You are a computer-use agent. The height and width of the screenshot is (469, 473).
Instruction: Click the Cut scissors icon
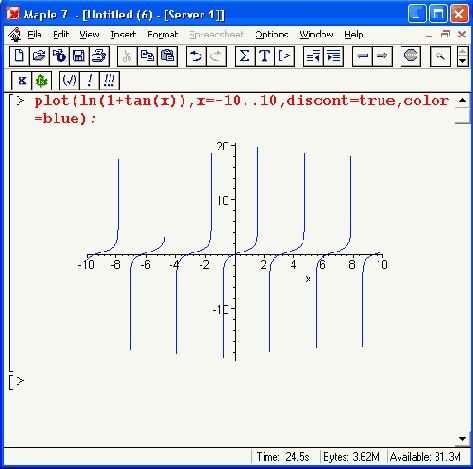(127, 56)
